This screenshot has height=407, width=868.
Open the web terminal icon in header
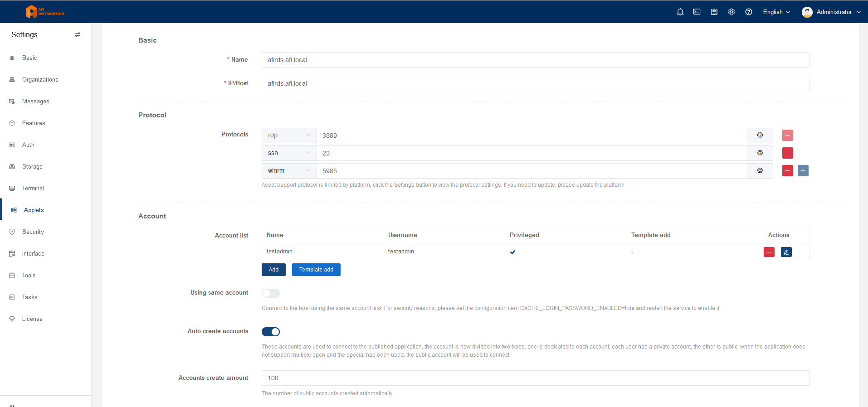pos(697,12)
